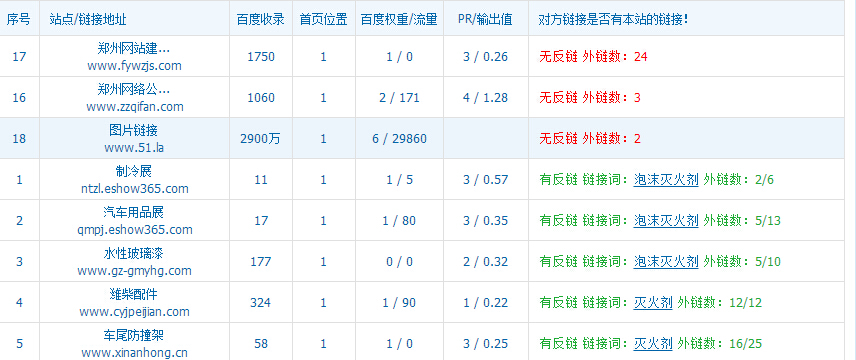Visit the qmpj.eshow365.com link
The height and width of the screenshot is (360, 856).
(x=134, y=230)
